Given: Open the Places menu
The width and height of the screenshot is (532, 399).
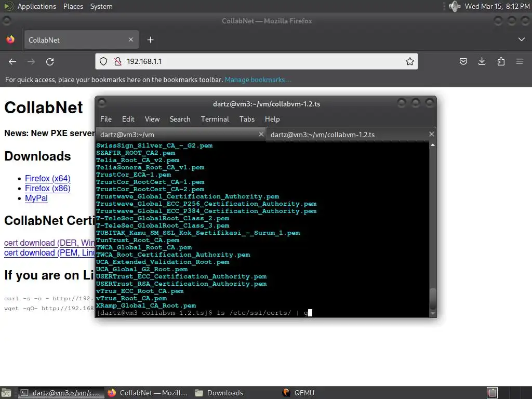Looking at the screenshot, I should coord(73,6).
